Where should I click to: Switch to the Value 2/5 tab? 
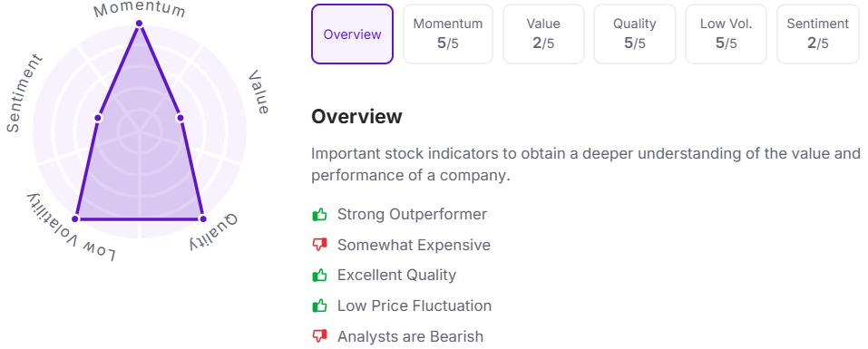[x=543, y=34]
